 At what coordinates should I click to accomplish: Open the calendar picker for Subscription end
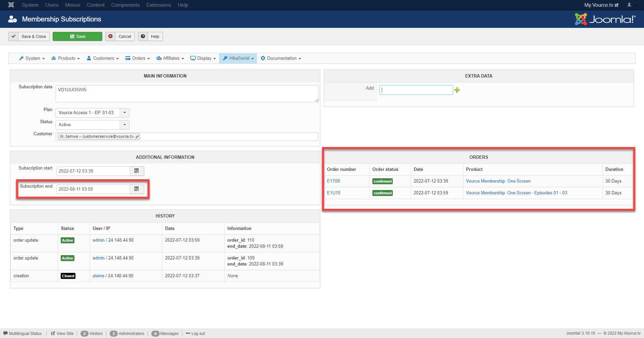click(x=137, y=189)
